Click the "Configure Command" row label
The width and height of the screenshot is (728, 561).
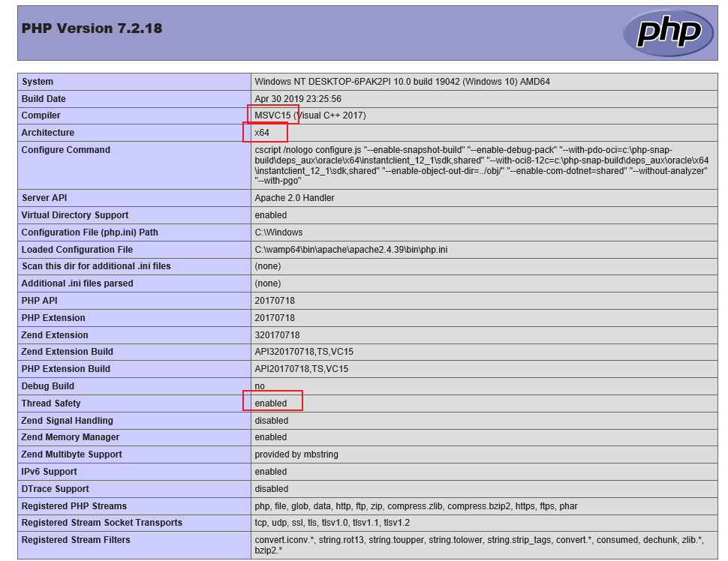click(x=66, y=150)
